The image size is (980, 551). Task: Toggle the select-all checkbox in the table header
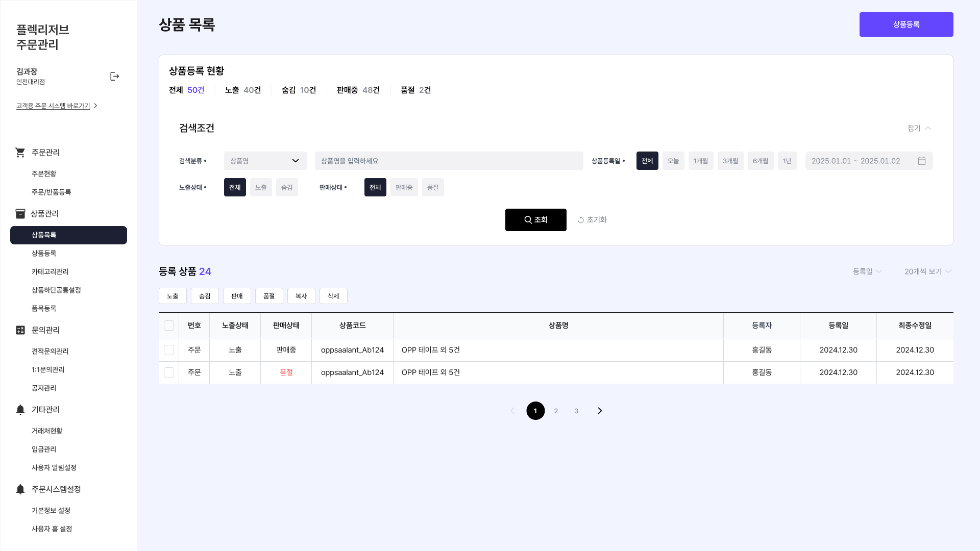[x=169, y=325]
